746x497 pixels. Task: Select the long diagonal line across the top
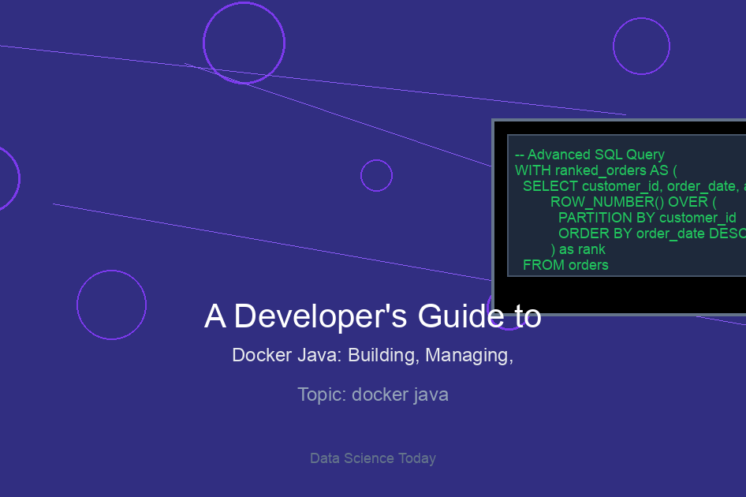coord(300,77)
